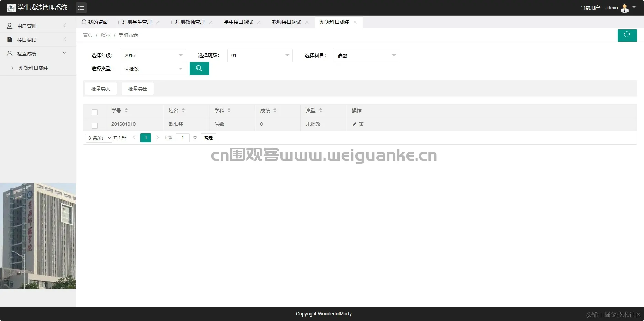Image resolution: width=644 pixels, height=321 pixels.
Task: Click the 用户管理 user icon in sidebar
Action: (x=10, y=26)
